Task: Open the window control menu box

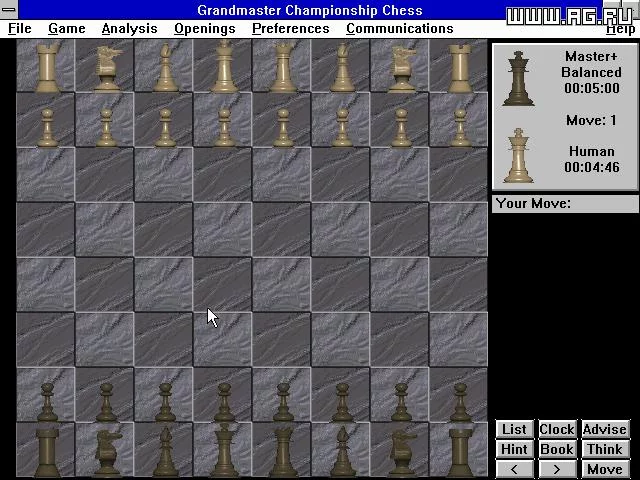Action: 9,9
